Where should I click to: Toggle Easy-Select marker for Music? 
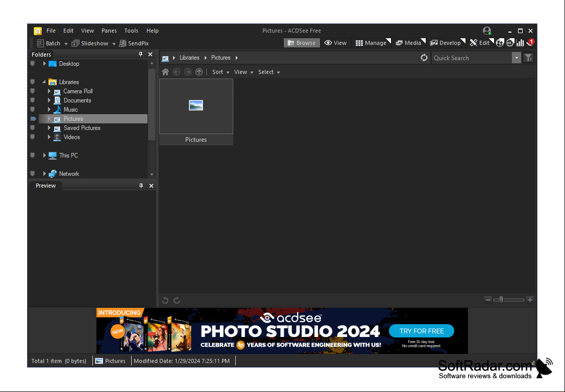coord(33,110)
